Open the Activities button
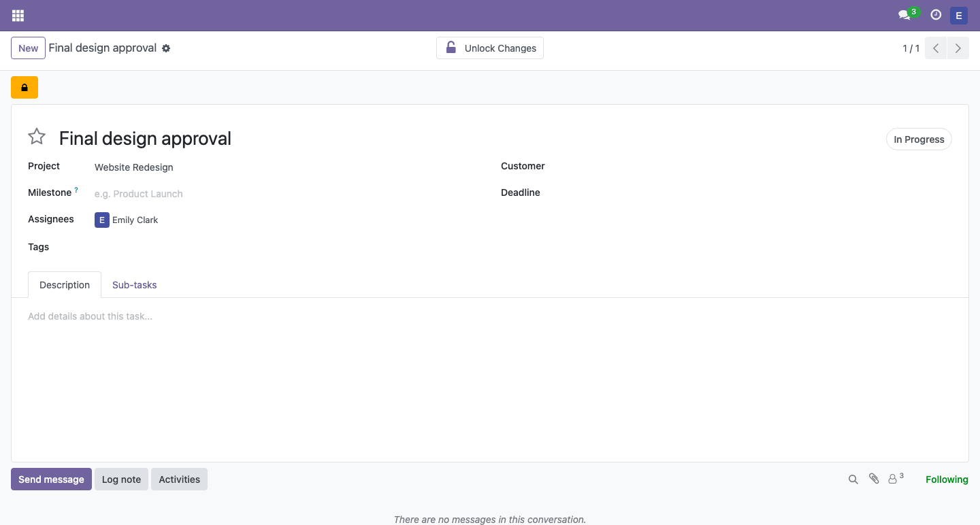The height and width of the screenshot is (525, 980). [x=179, y=479]
